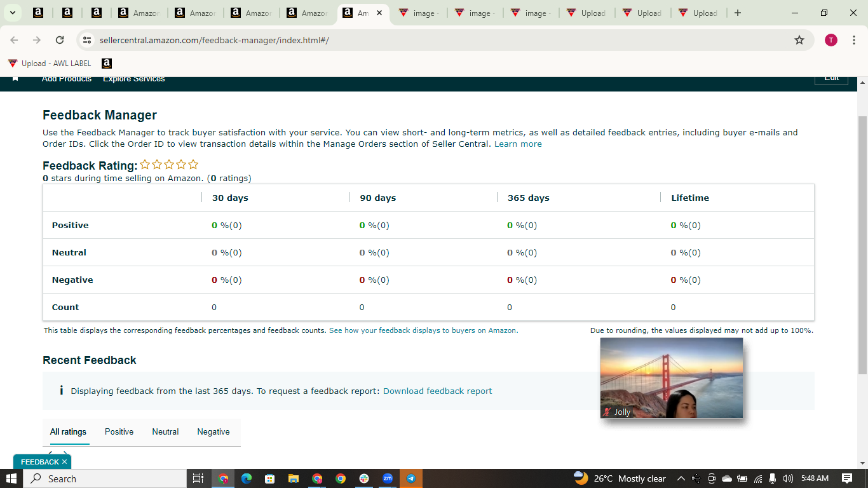Viewport: 868px width, 488px height.
Task: Open the Amazon icon bookmark in the bookmarks bar
Action: click(x=107, y=64)
